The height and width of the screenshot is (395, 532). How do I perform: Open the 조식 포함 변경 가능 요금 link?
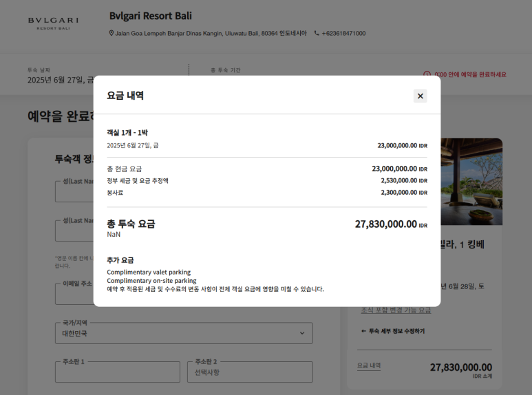[x=396, y=310]
